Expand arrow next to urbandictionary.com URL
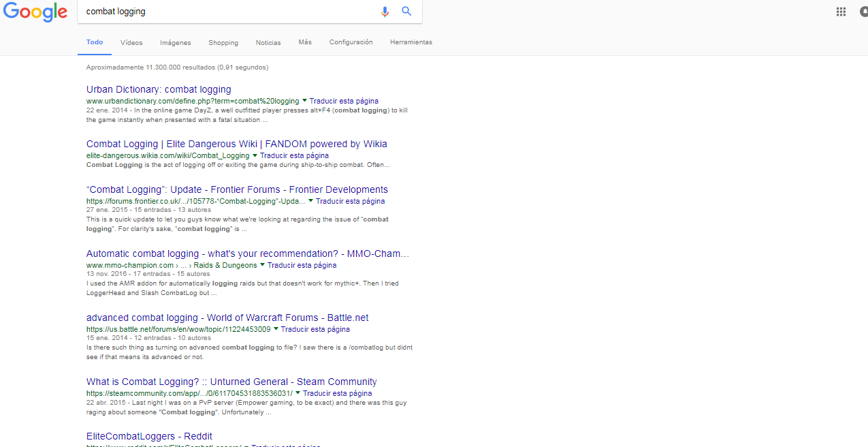Screen dimensions: 868x447 (x=304, y=101)
